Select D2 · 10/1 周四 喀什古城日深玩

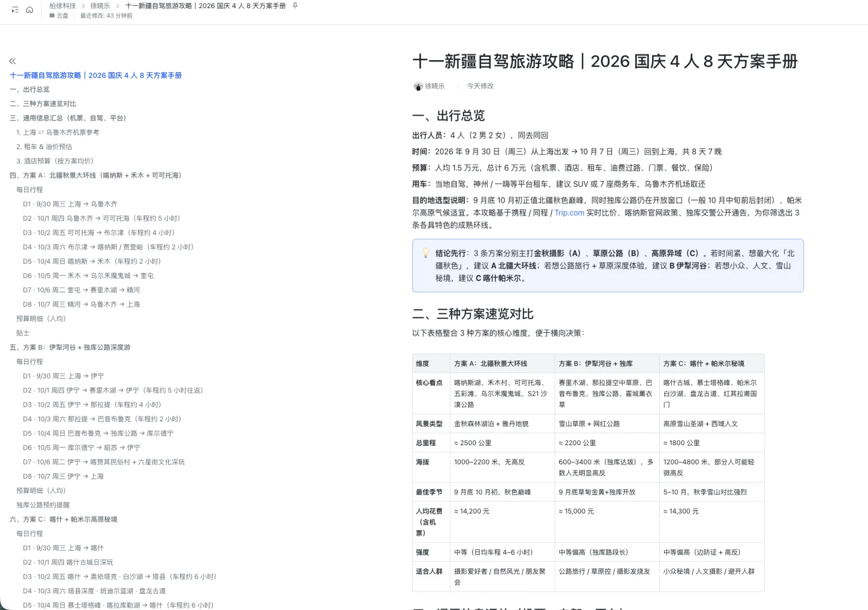coord(68,562)
